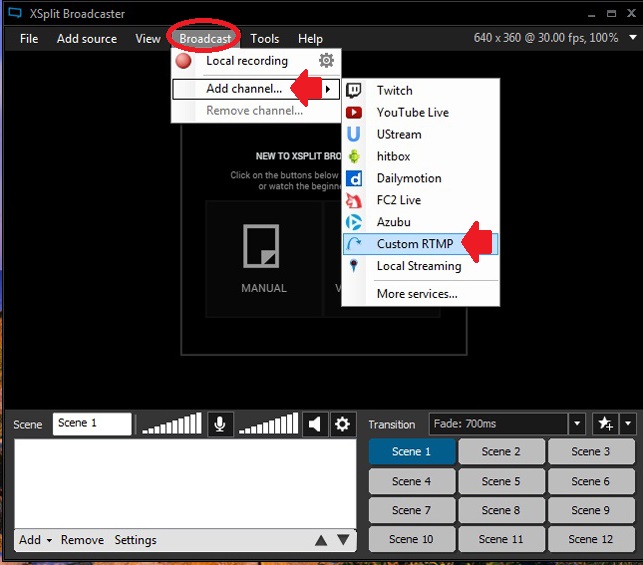The height and width of the screenshot is (565, 643).
Task: Switch to Scene 2
Action: pos(501,452)
